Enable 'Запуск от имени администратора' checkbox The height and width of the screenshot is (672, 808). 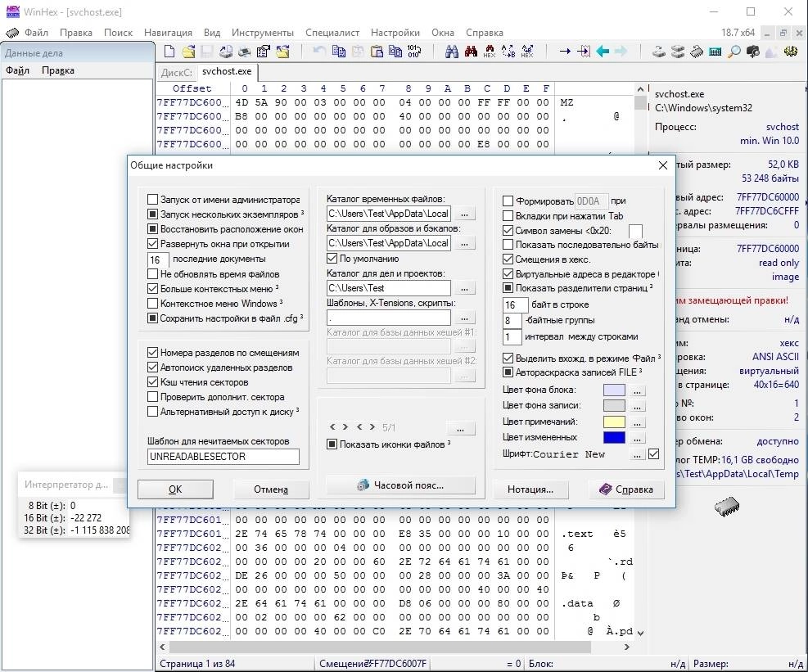(x=152, y=200)
